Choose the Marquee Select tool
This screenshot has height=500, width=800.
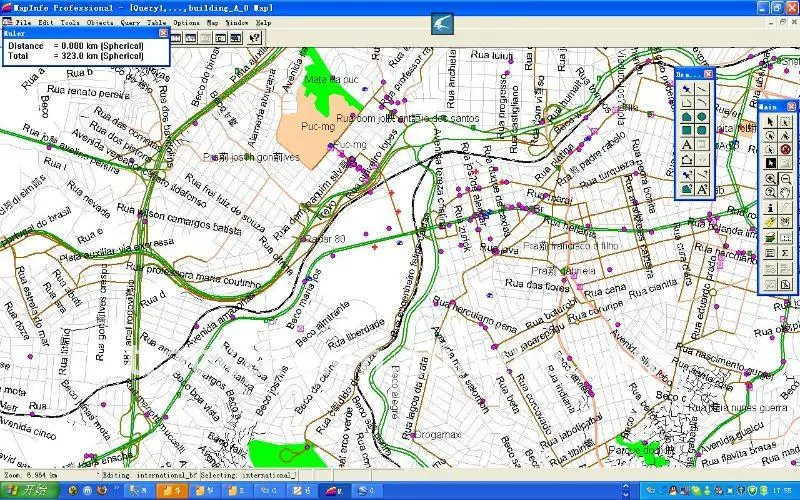pyautogui.click(x=785, y=121)
